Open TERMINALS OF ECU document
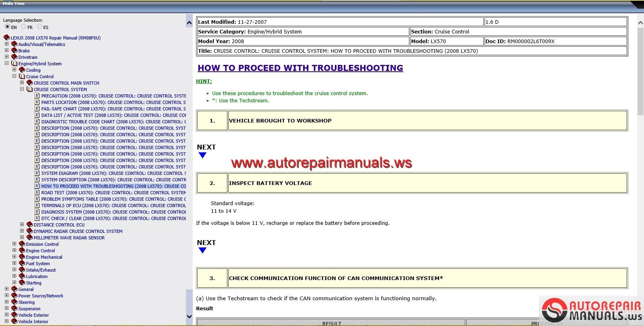 [x=114, y=206]
